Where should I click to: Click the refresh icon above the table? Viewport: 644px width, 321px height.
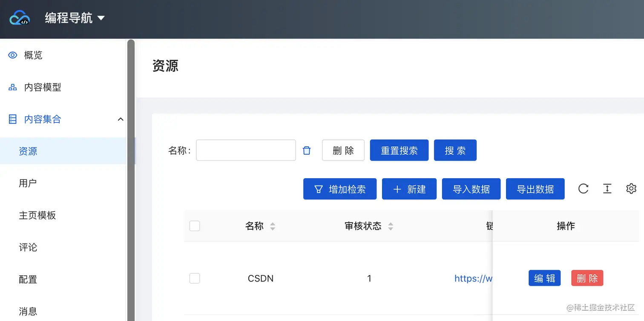point(583,188)
